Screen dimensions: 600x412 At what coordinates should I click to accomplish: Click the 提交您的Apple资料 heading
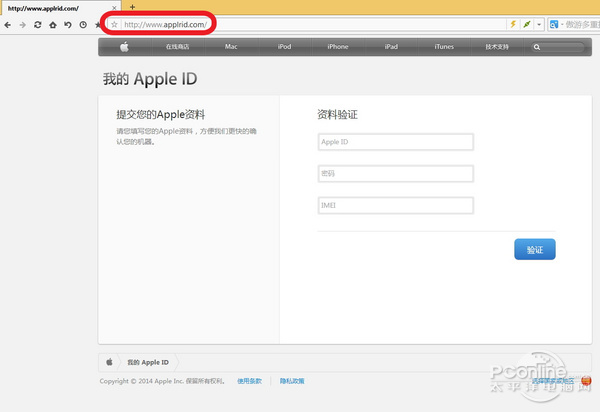[161, 114]
